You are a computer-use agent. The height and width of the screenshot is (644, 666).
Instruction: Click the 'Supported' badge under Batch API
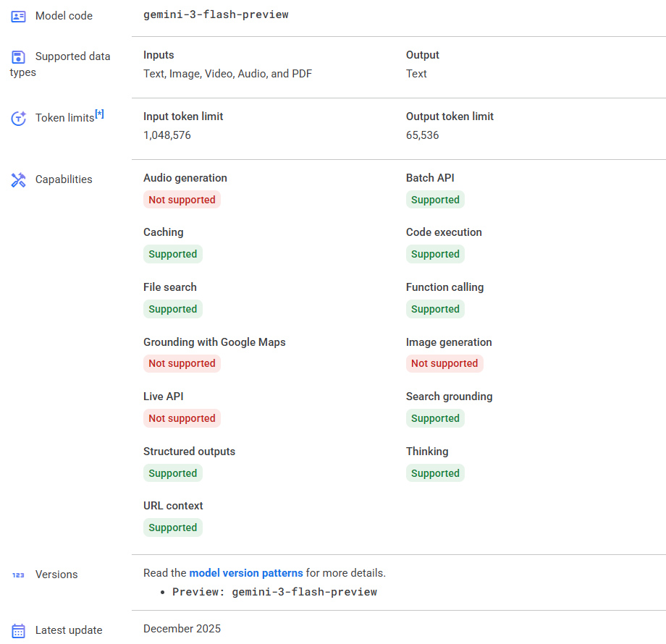[x=435, y=200]
